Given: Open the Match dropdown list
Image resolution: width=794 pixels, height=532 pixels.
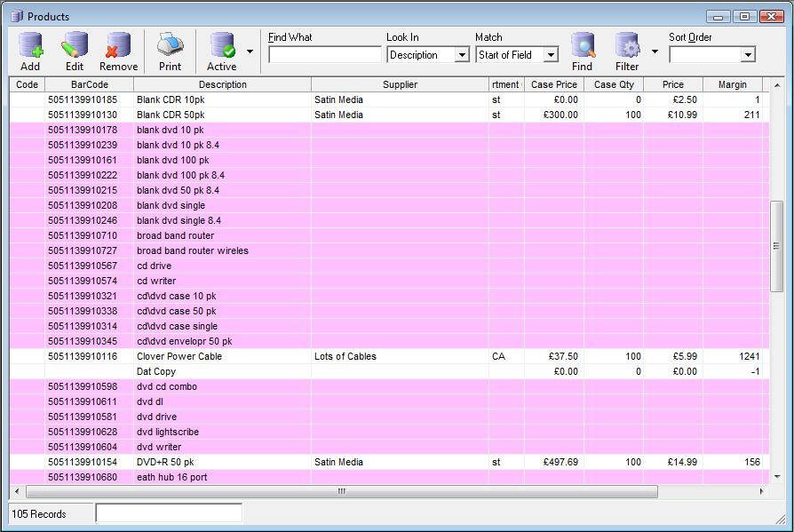Looking at the screenshot, I should coord(551,55).
